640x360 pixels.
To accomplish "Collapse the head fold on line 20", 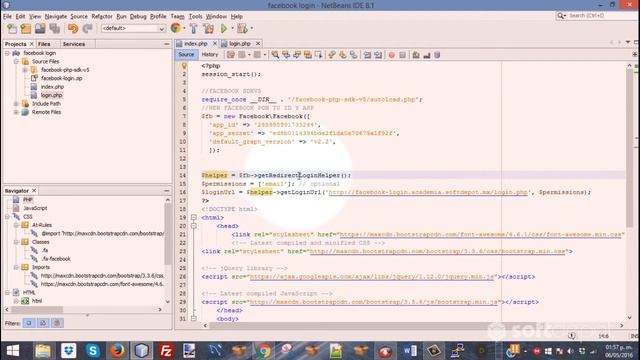I will 193,226.
